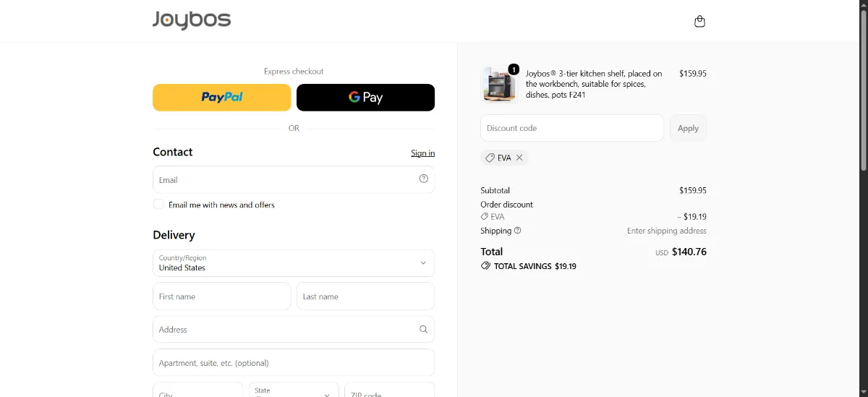The height and width of the screenshot is (397, 868).
Task: Click the Apply discount button
Action: 688,128
